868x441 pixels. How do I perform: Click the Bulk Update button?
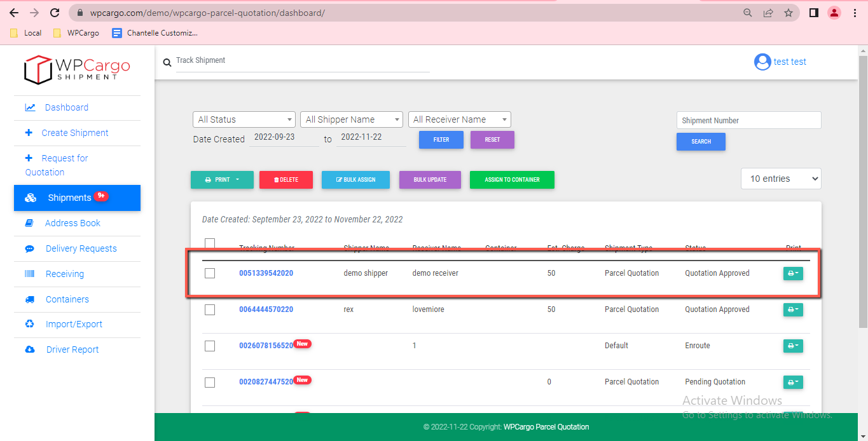point(430,180)
